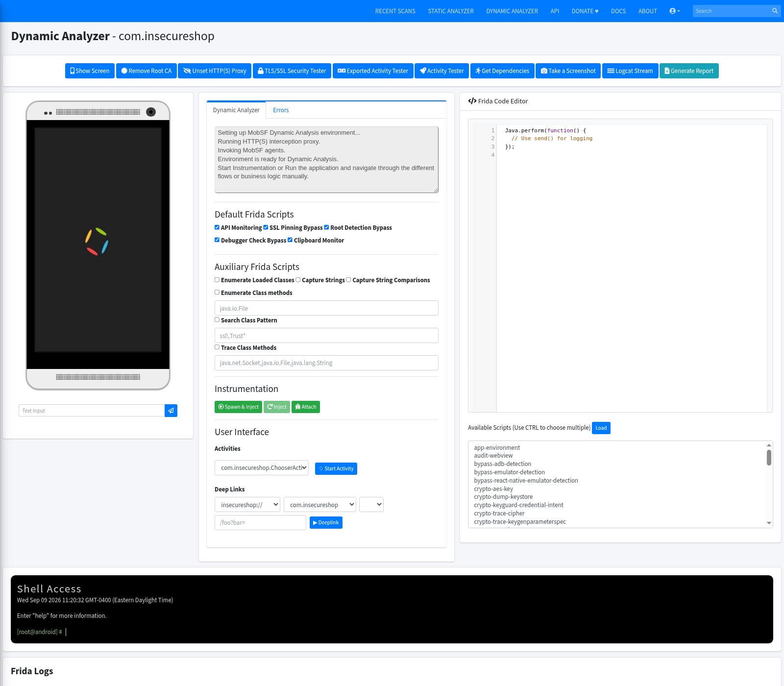Enable Trace Class Methods checkbox

click(x=217, y=347)
